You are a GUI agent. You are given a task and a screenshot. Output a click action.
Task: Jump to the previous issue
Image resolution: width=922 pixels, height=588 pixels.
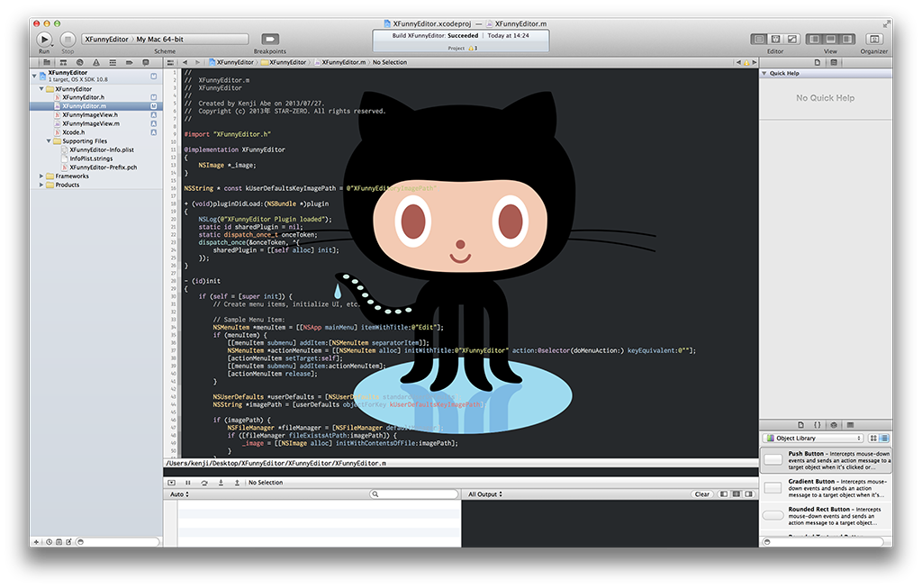pyautogui.click(x=738, y=62)
